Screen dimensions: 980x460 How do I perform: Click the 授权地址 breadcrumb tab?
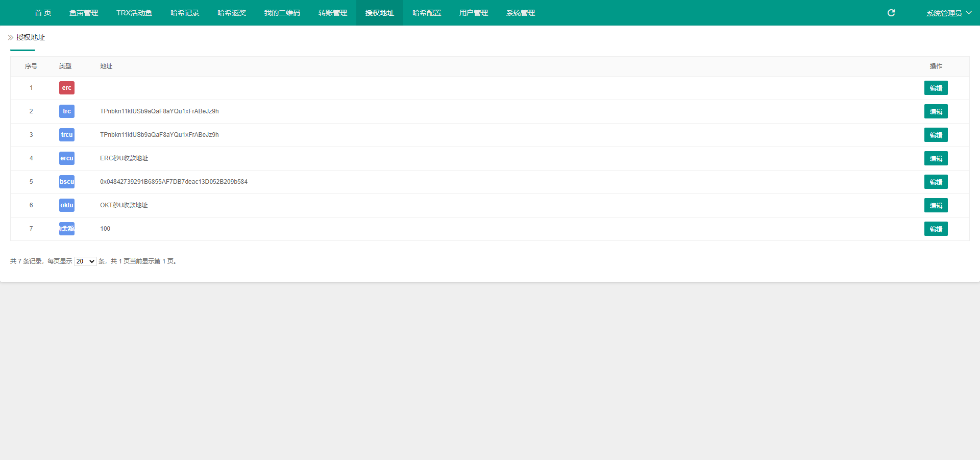click(31, 37)
